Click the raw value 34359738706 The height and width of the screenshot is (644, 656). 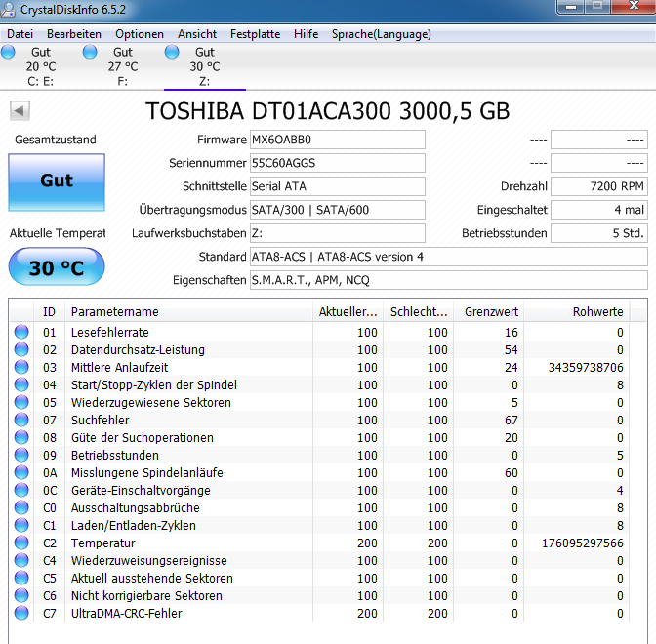(x=586, y=368)
